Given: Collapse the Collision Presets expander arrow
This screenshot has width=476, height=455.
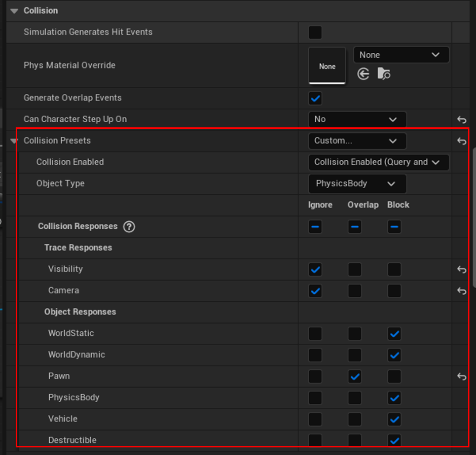Looking at the screenshot, I should click(x=14, y=141).
